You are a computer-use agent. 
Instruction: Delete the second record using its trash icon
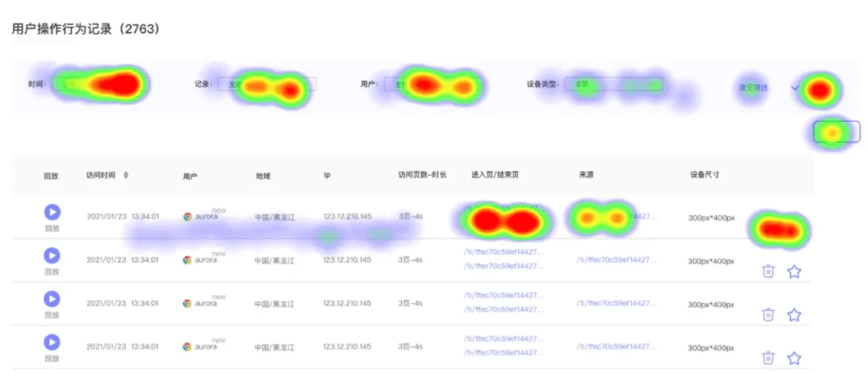pos(767,272)
